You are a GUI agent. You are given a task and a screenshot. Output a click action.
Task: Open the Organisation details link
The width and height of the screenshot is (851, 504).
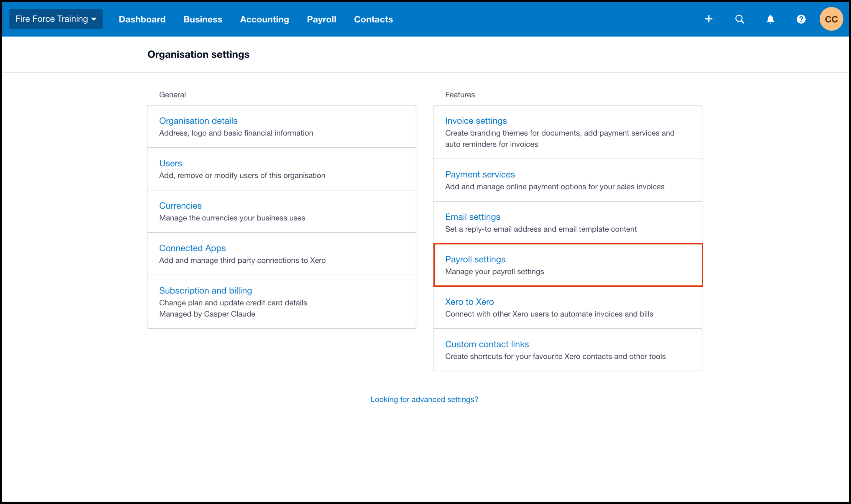click(198, 121)
